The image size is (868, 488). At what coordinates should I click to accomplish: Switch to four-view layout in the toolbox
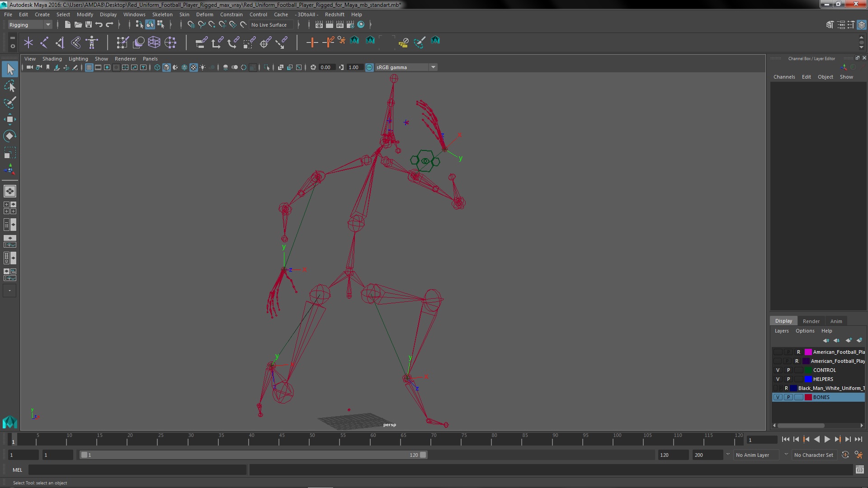coord(9,208)
